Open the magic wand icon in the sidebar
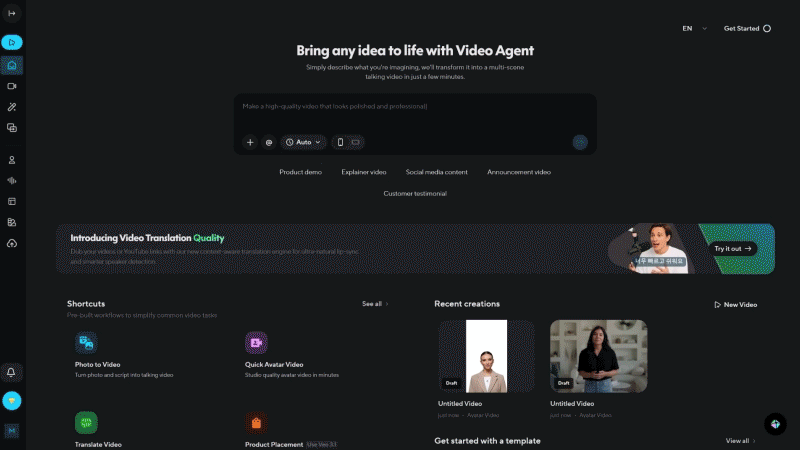 coord(12,107)
